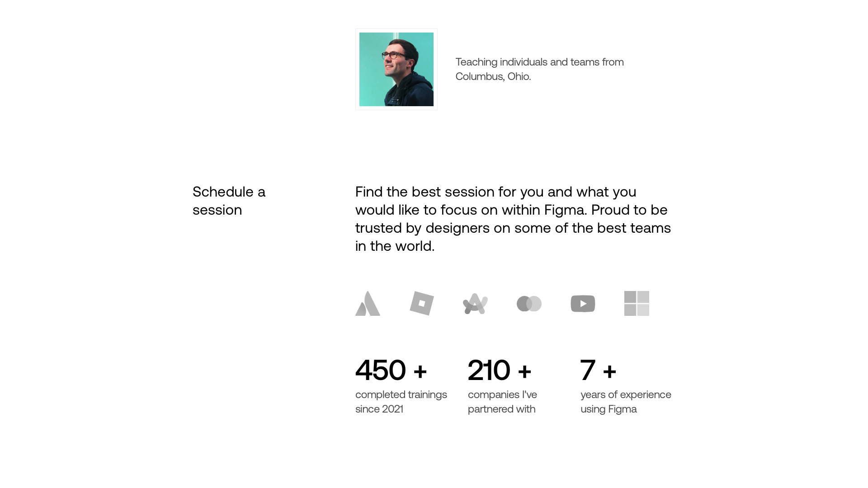Click the Arc browser logo
The width and height of the screenshot is (868, 488).
pos(475,304)
